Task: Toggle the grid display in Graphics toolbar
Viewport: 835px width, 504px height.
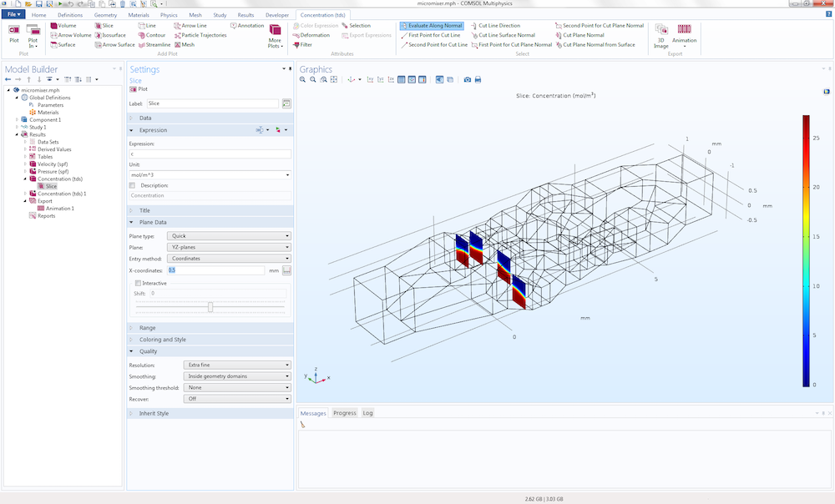Action: (x=402, y=80)
